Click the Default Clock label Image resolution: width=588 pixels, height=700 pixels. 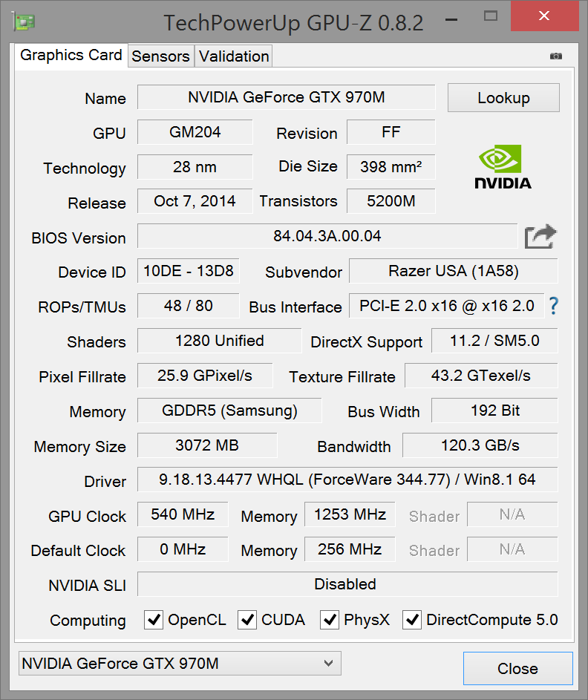tap(78, 551)
